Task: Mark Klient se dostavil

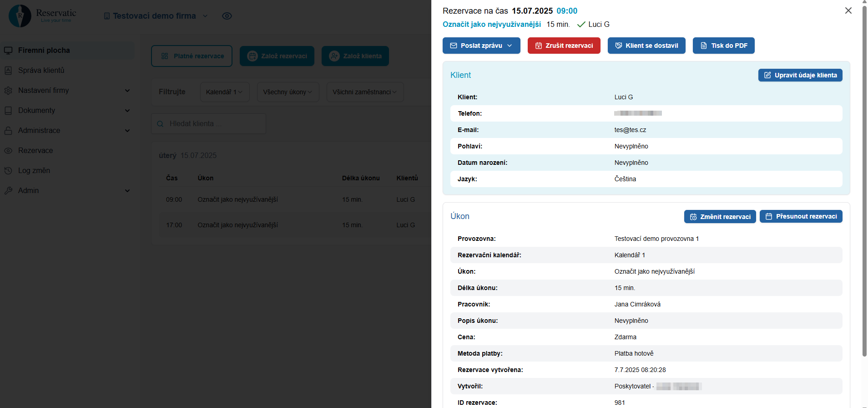Action: (x=646, y=46)
